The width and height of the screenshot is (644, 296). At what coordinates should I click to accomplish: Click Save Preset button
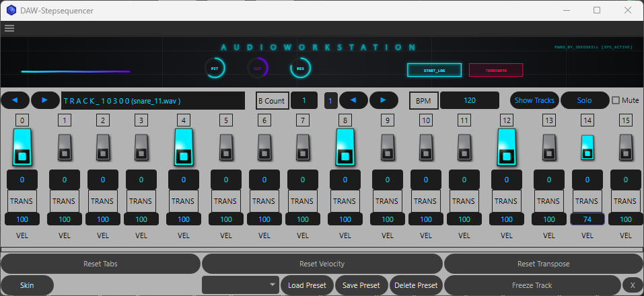pos(361,285)
